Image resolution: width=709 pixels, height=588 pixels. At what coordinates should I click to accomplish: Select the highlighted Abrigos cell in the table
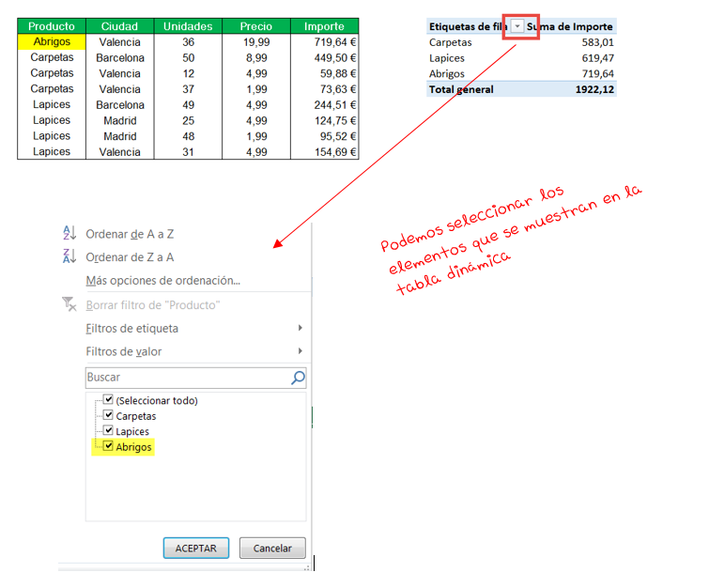click(x=52, y=41)
